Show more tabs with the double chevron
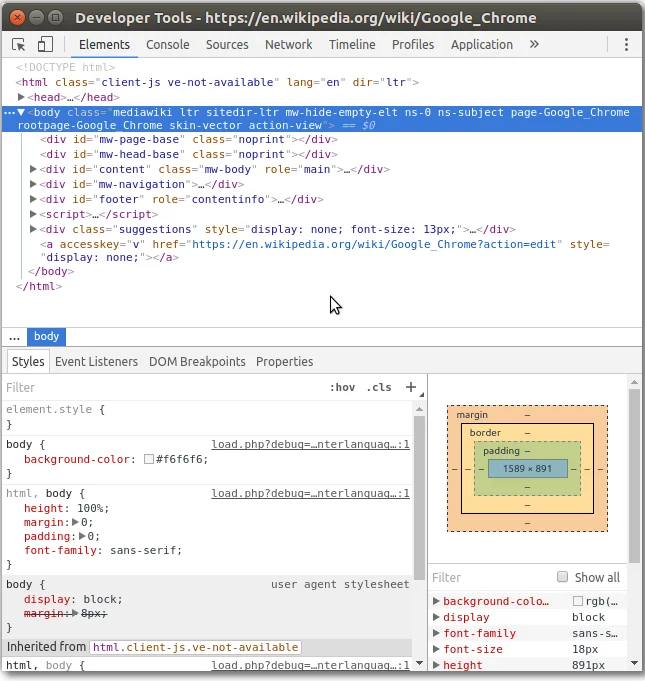The width and height of the screenshot is (645, 681). [534, 44]
